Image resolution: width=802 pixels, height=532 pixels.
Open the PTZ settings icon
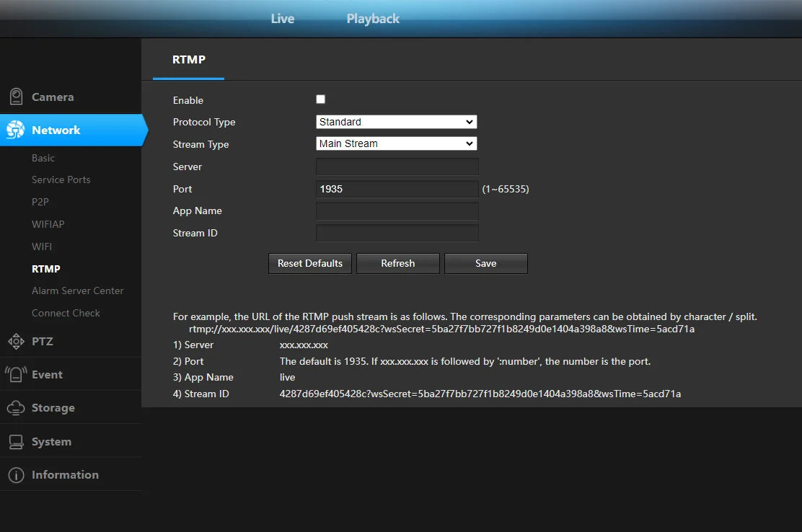coord(15,341)
